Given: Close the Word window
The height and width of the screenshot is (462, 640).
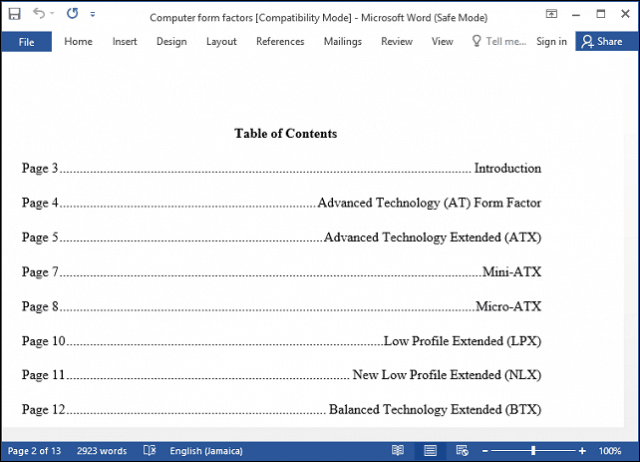Looking at the screenshot, I should (x=625, y=14).
